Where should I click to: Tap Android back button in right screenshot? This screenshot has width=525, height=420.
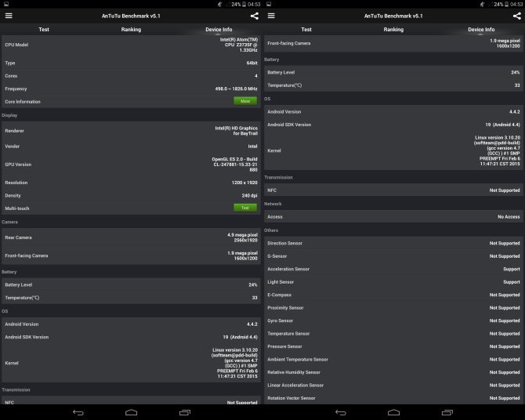[341, 412]
